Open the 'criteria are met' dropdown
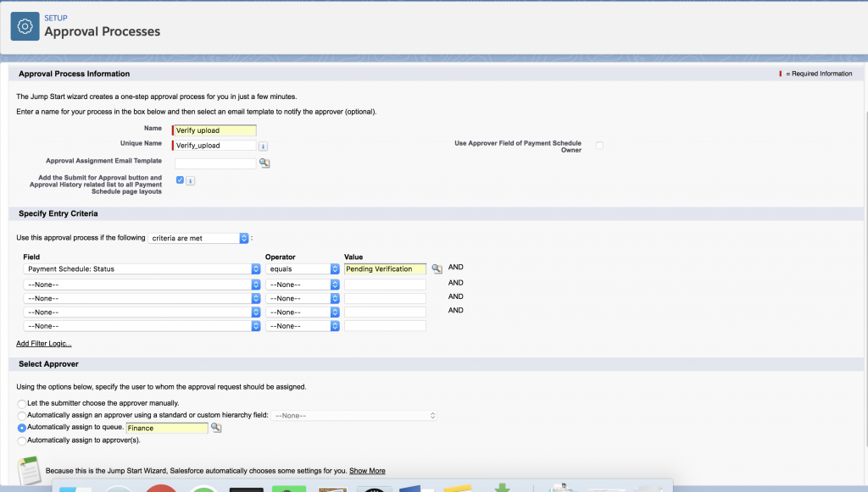Image resolution: width=868 pixels, height=492 pixels. [198, 238]
